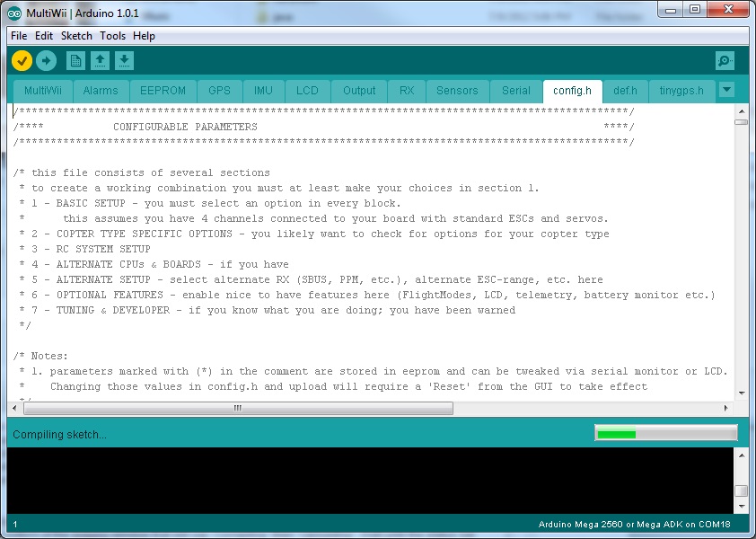Click the vertical scrollbar down arrow

click(743, 393)
